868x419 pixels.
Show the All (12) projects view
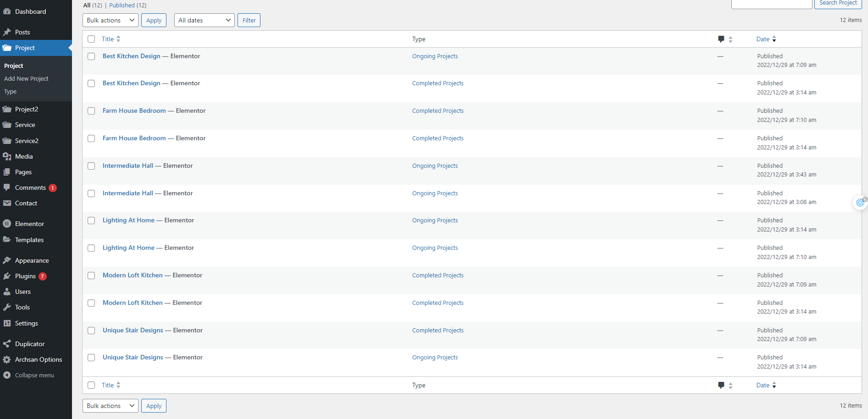[x=93, y=5]
